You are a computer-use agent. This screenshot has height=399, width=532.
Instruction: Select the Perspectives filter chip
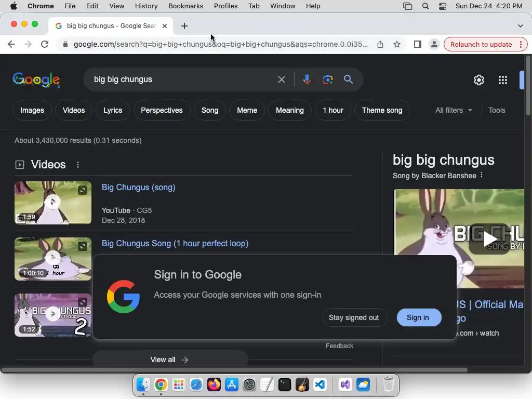coord(162,110)
